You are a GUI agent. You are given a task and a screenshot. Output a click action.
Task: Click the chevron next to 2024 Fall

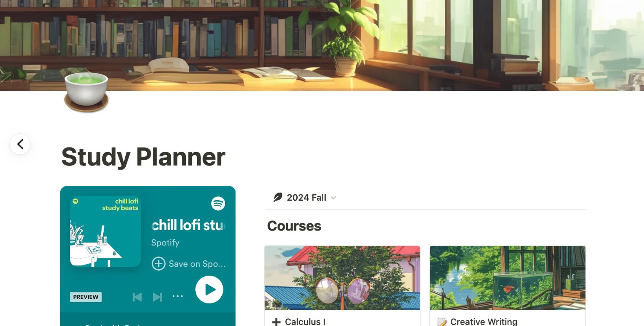pyautogui.click(x=334, y=198)
